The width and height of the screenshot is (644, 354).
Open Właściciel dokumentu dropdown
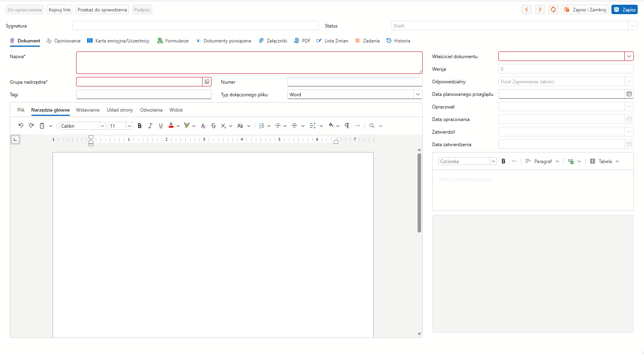tap(629, 56)
